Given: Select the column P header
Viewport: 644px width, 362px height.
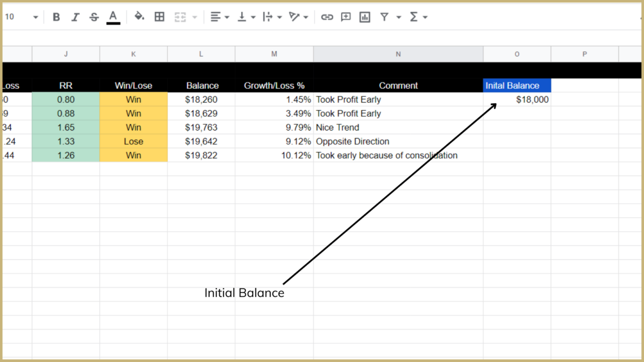Looking at the screenshot, I should 585,54.
